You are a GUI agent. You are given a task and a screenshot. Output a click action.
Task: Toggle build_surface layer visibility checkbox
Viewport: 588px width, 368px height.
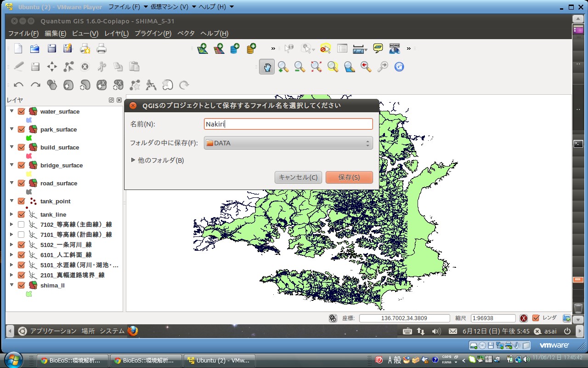[x=21, y=147]
